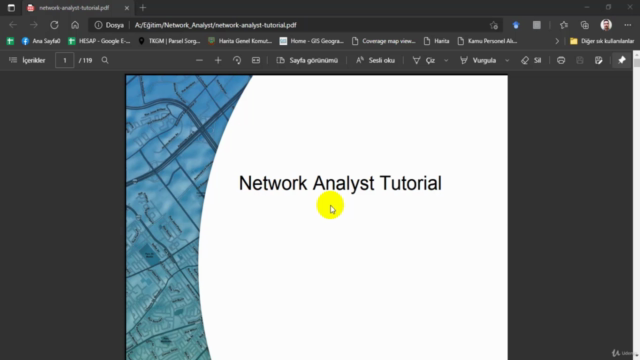640x360 pixels.
Task: Open Harita Genel Komut... bookmark
Action: point(240,41)
